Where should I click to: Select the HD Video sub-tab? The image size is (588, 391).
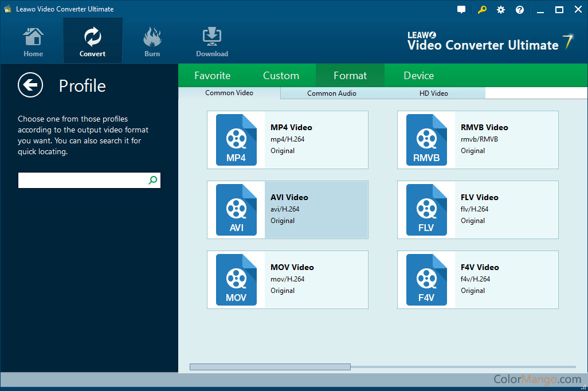point(434,93)
